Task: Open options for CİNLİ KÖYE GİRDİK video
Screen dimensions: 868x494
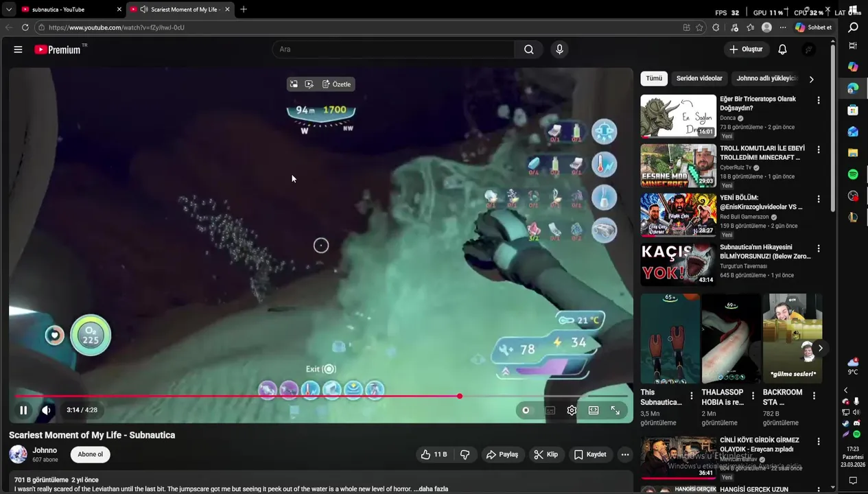Action: point(818,441)
